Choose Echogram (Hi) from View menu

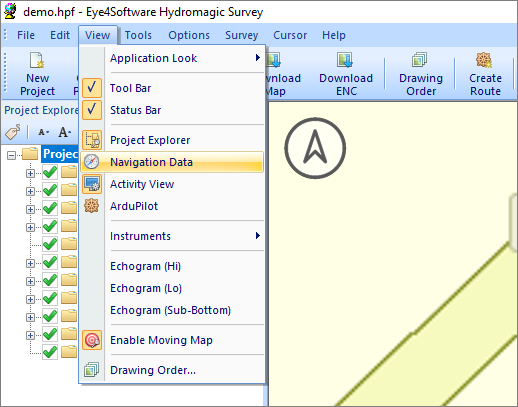pyautogui.click(x=172, y=266)
